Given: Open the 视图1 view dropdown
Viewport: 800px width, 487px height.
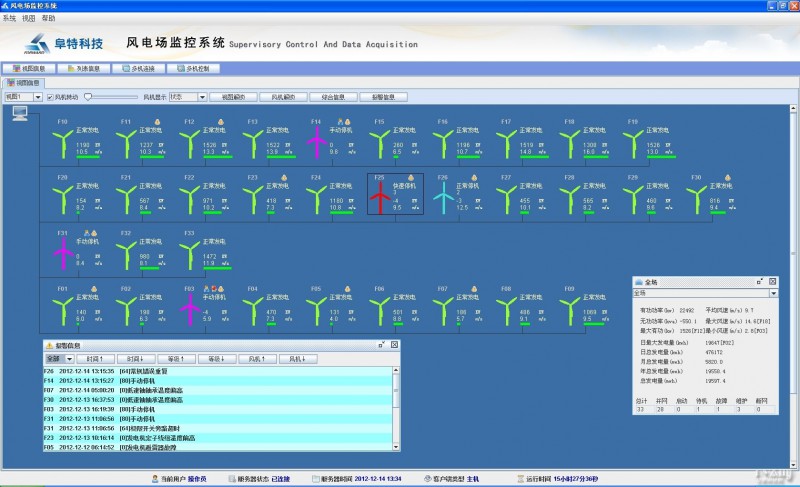Looking at the screenshot, I should pyautogui.click(x=38, y=97).
